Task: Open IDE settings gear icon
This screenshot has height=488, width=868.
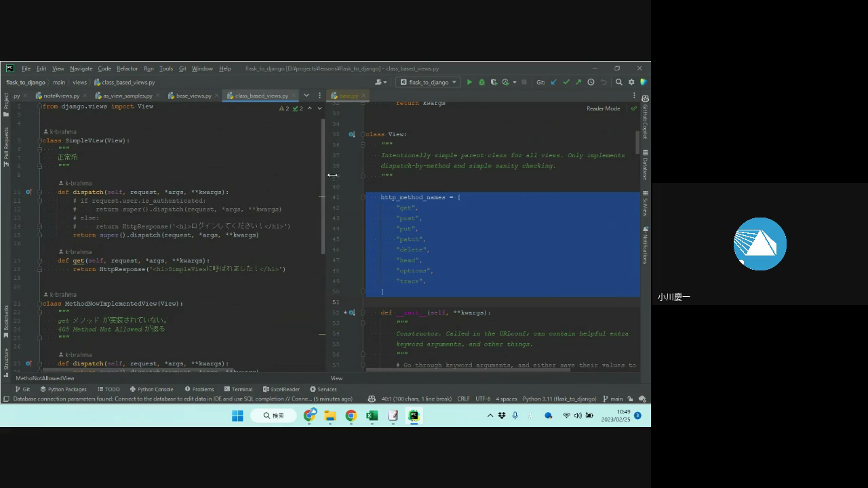Action: click(631, 82)
